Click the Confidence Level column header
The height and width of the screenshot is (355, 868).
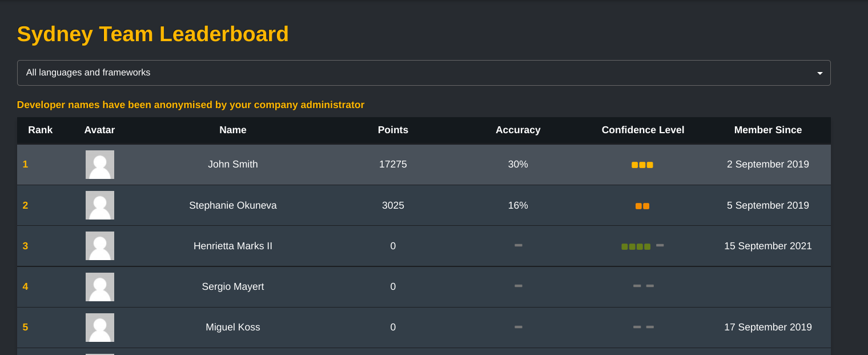(x=643, y=130)
